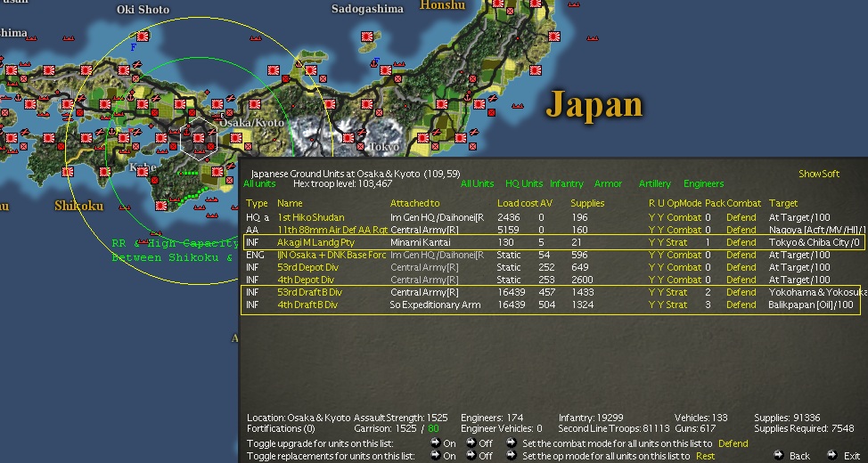Click the Show Soft option
Viewport: 868px width, 463px height.
coord(819,174)
